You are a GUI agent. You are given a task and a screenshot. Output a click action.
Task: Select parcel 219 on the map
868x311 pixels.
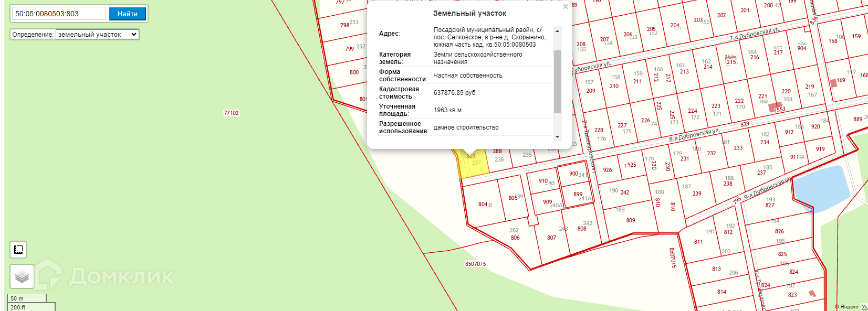(x=810, y=87)
